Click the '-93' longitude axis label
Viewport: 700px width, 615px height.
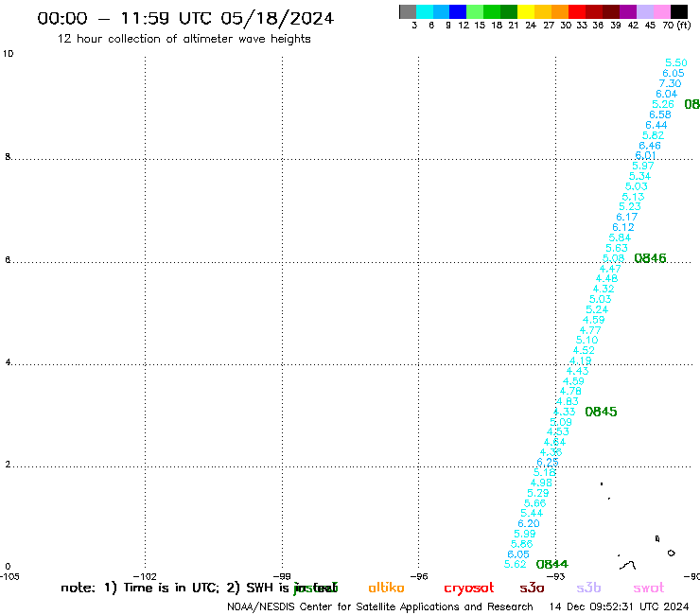click(556, 576)
